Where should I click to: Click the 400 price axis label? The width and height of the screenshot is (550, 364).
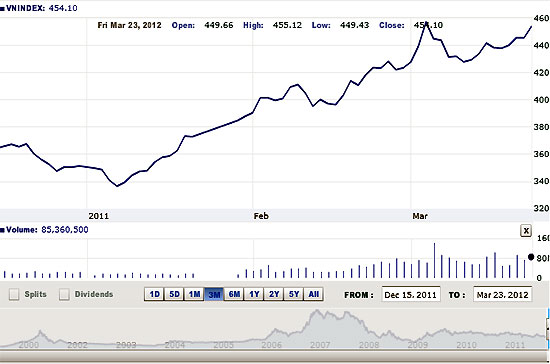pyautogui.click(x=541, y=100)
